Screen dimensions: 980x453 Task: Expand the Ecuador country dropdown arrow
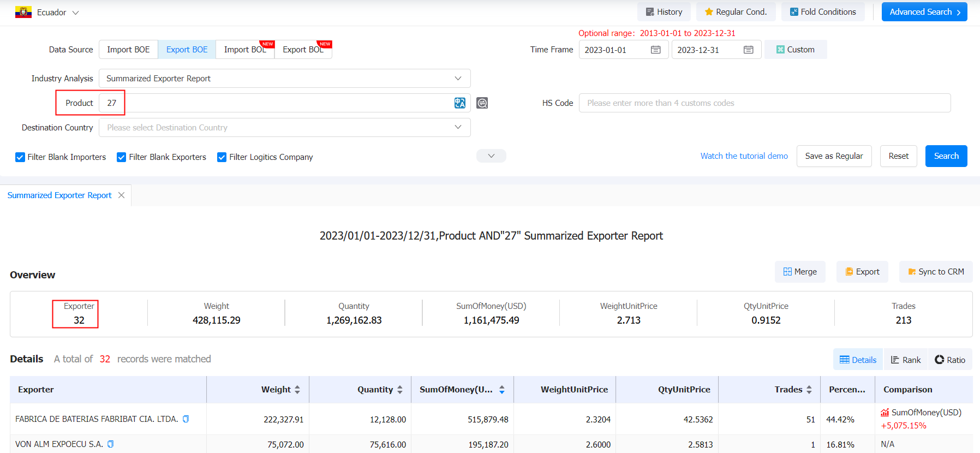tap(75, 13)
